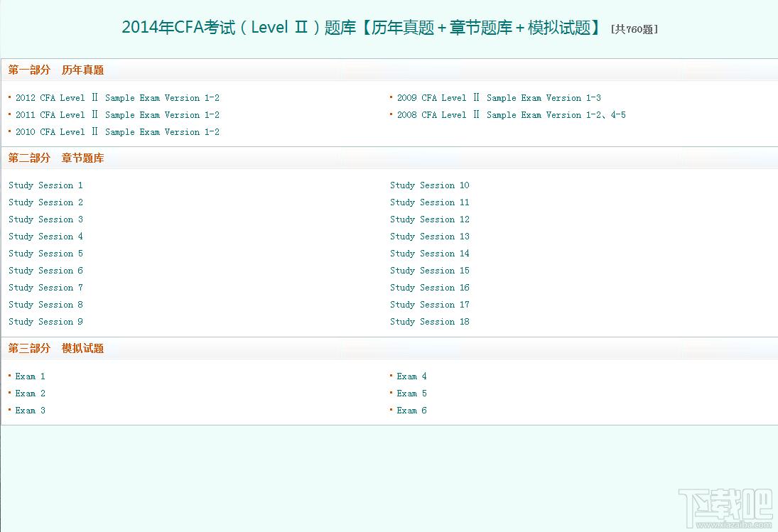Screen dimensions: 778x532
Task: Open 2008 CFA Level II Sample Exam Version 1-2, 4-5
Action: pyautogui.click(x=511, y=114)
